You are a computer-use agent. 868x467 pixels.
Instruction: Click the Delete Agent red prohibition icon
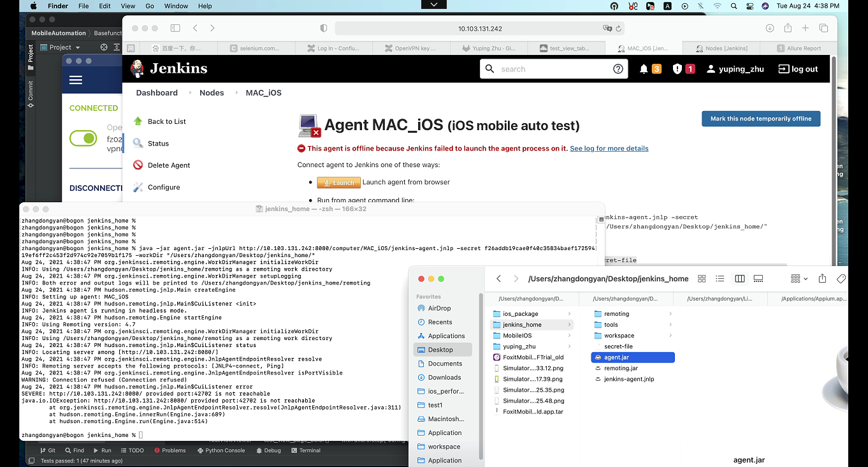click(138, 165)
